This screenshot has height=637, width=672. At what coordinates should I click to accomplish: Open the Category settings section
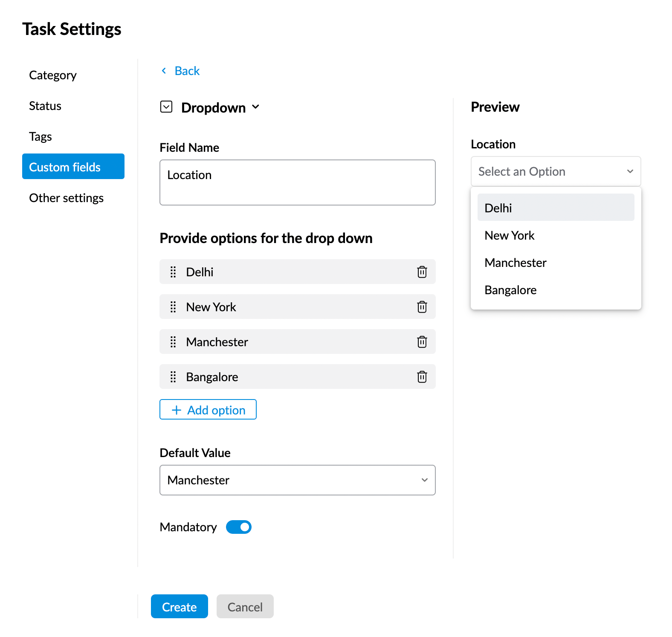(53, 75)
